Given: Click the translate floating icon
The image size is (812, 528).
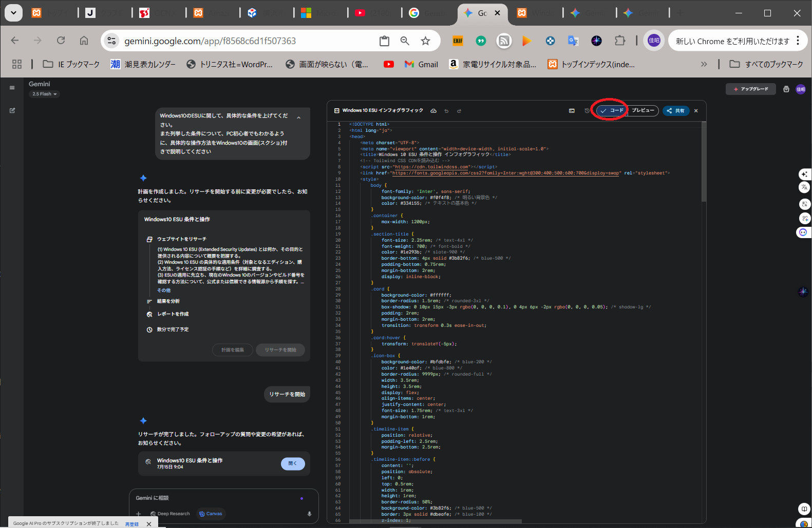Looking at the screenshot, I should point(804,188).
